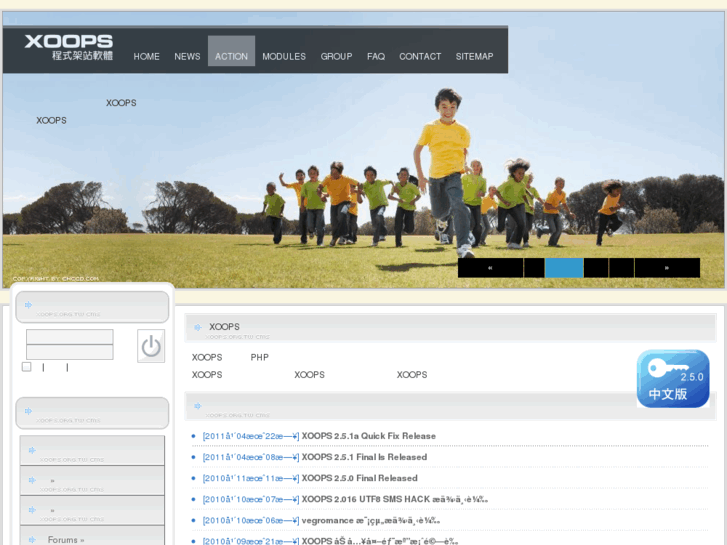Go to the CONTACT page

click(420, 56)
